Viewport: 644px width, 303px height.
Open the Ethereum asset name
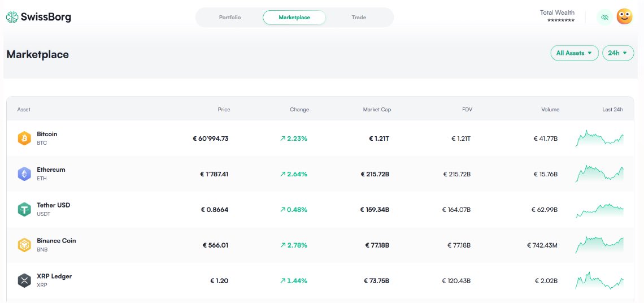click(51, 170)
